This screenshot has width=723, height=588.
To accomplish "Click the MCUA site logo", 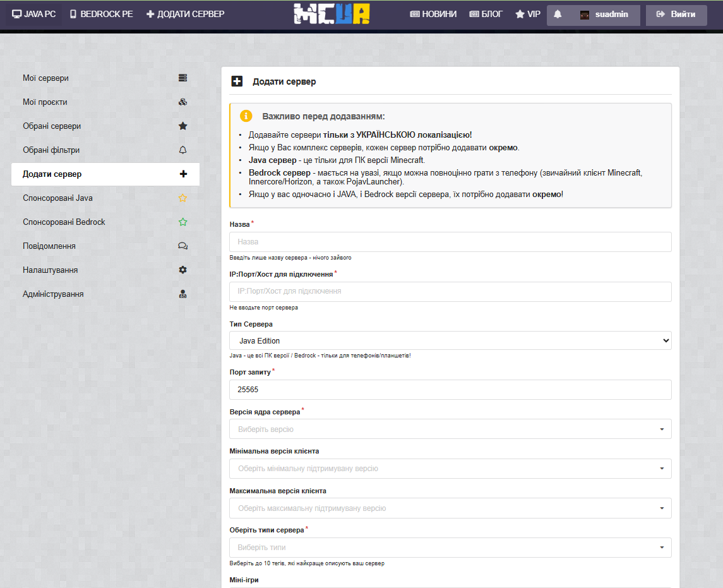I will (332, 15).
